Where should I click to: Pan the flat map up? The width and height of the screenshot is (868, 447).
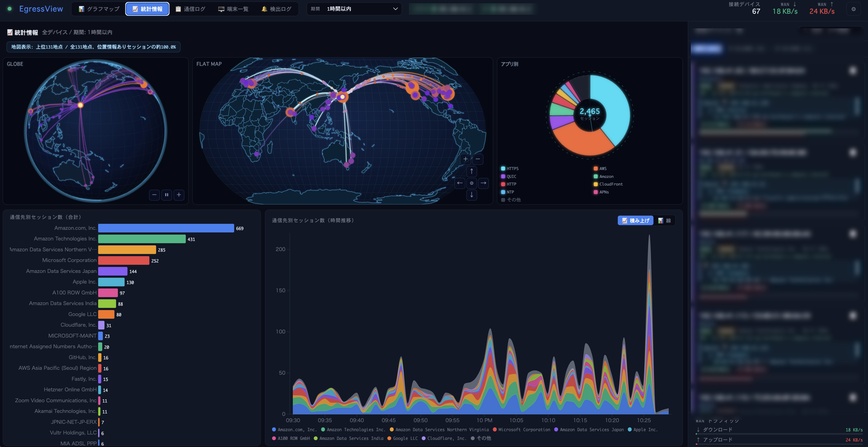(471, 171)
